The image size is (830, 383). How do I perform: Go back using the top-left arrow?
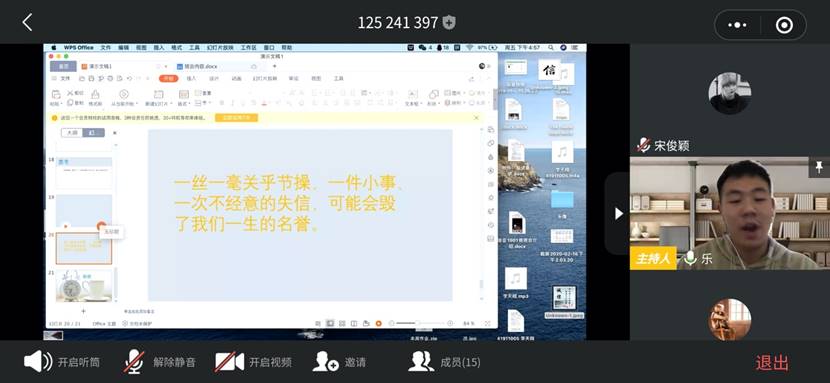coord(28,22)
